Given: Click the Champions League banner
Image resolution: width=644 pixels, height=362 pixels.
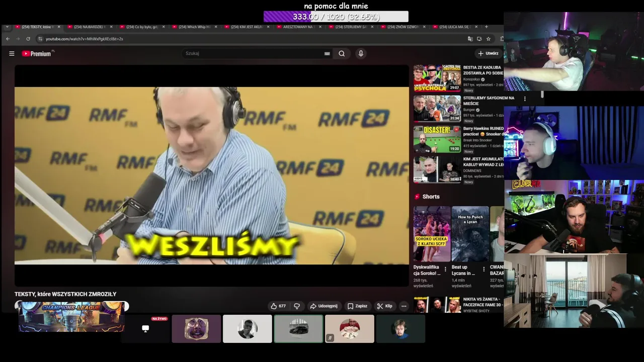Looking at the screenshot, I should 71,317.
